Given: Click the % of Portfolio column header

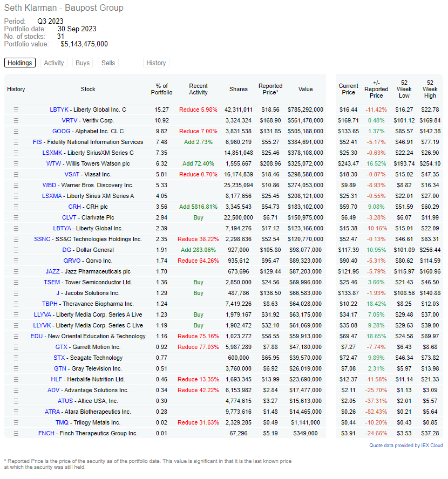Looking at the screenshot, I should (x=162, y=89).
